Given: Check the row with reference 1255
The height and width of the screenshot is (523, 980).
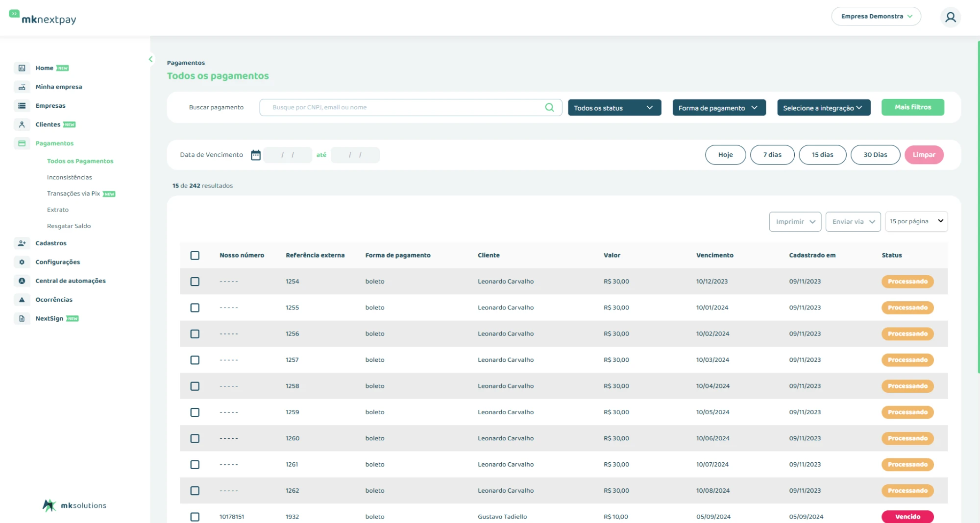Looking at the screenshot, I should tap(195, 308).
